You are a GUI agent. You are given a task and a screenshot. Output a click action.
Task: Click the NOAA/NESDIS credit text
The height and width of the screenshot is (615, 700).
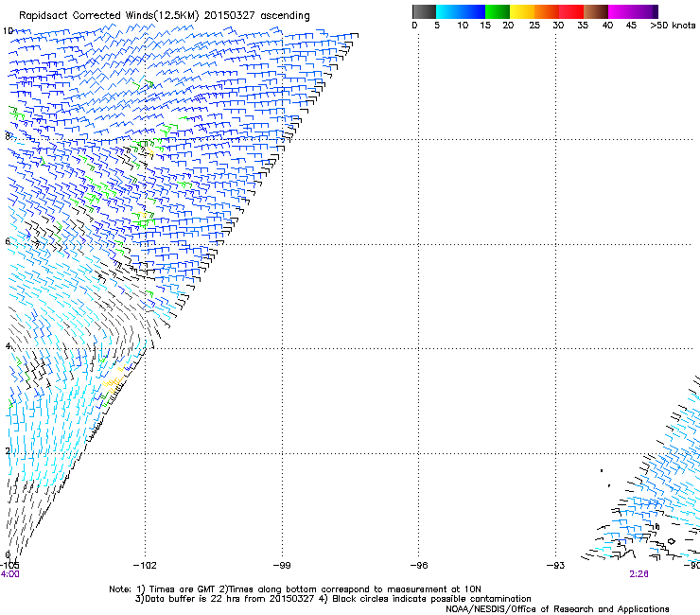(x=557, y=609)
